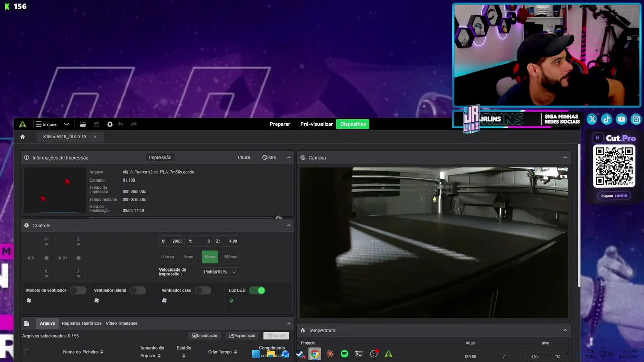Screen dimensions: 644x362
Task: Switch to the Pré-visualizar tab
Action: click(x=316, y=124)
